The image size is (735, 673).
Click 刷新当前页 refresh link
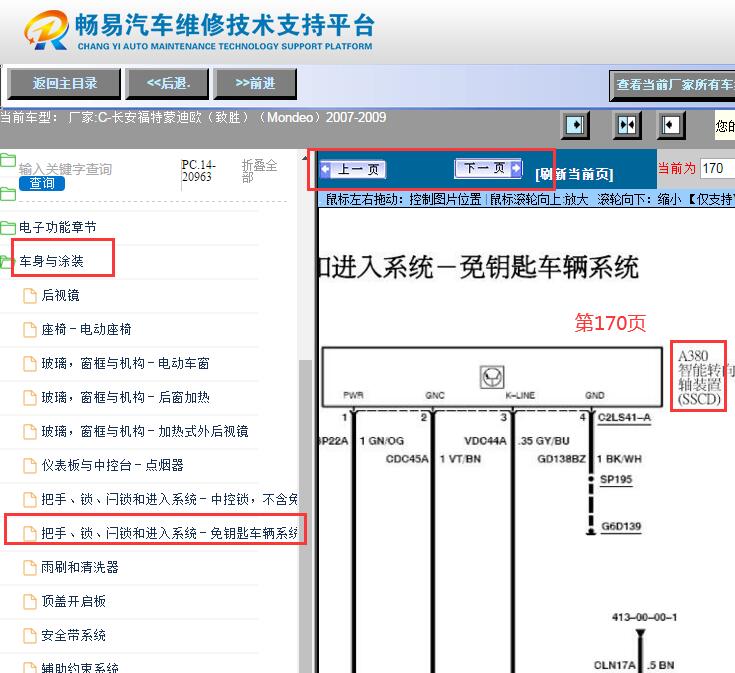coord(574,174)
